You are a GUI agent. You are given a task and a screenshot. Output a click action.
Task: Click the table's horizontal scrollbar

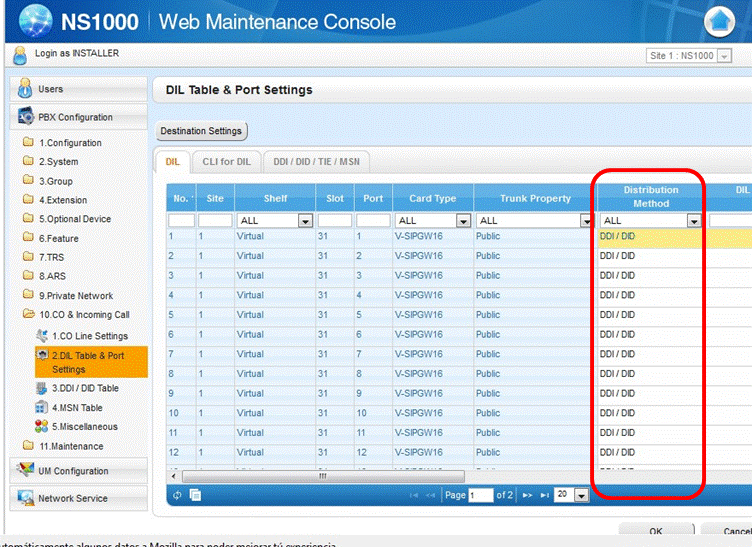click(x=322, y=476)
